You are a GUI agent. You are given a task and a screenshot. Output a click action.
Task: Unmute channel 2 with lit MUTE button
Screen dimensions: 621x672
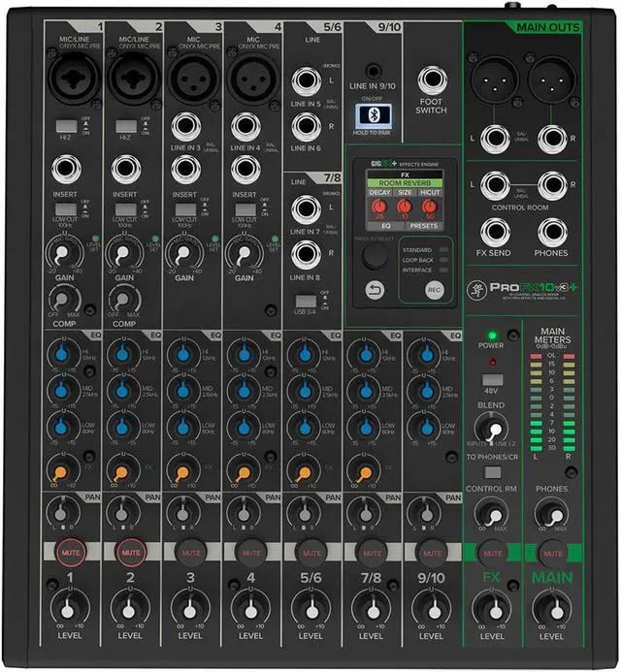click(131, 553)
